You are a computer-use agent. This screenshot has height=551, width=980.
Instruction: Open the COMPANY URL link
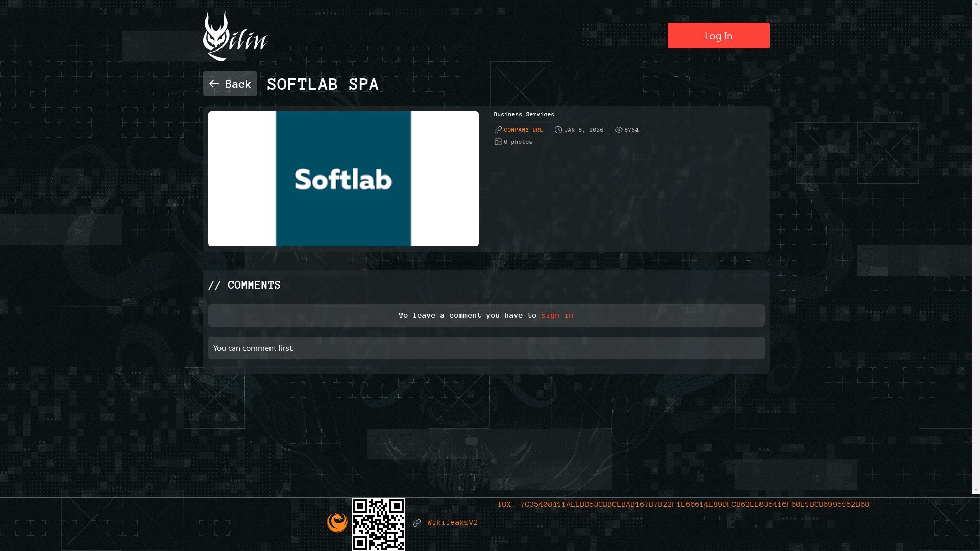[523, 130]
